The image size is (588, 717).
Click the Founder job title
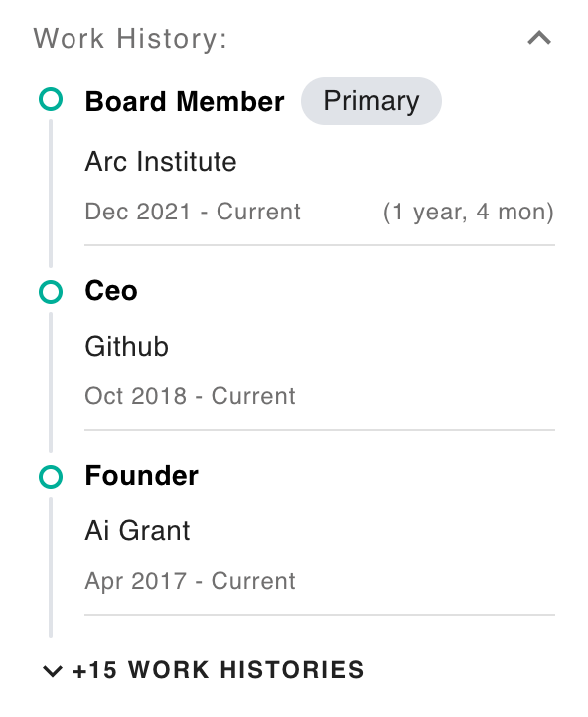click(x=142, y=476)
